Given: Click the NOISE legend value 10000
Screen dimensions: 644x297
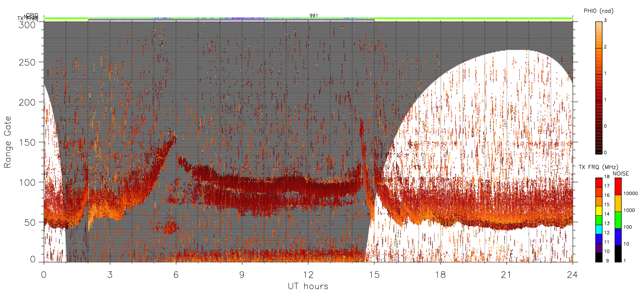Looking at the screenshot, I should pyautogui.click(x=631, y=194).
